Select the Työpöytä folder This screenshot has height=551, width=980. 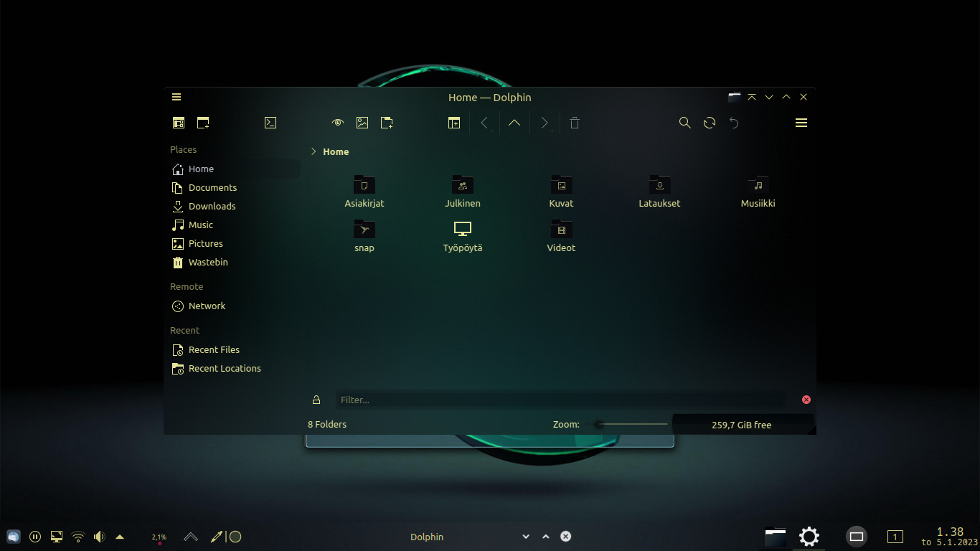[x=463, y=236]
